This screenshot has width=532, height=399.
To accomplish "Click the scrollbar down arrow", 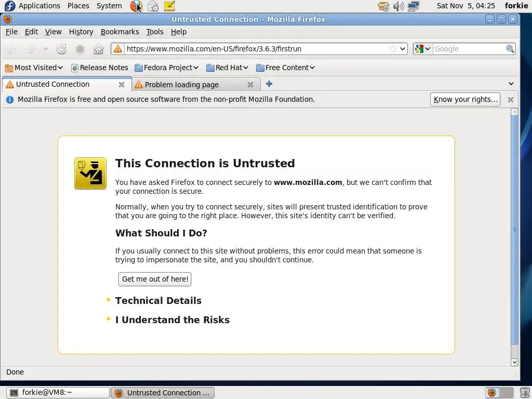I will pos(514,362).
